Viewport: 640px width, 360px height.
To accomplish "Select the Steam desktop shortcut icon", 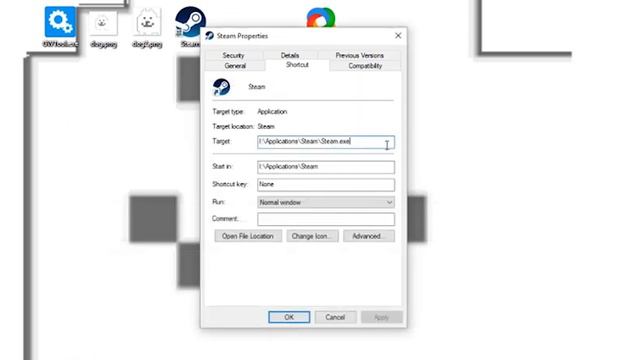I will coord(189,22).
